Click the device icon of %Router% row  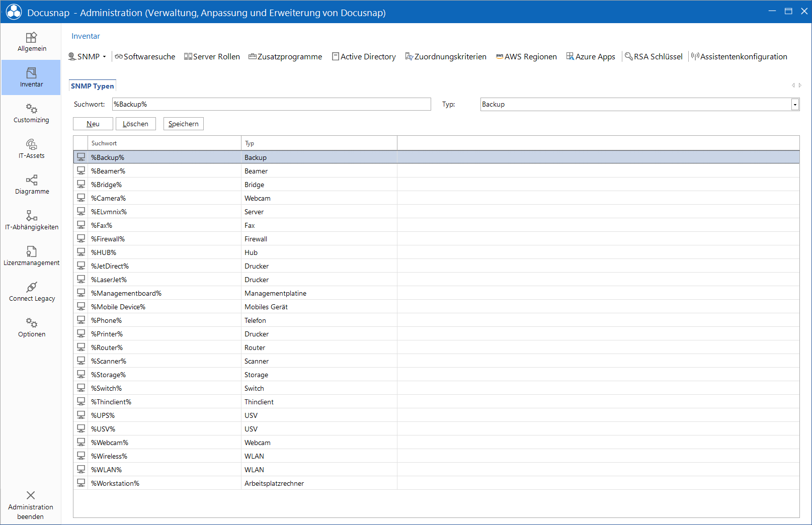coord(81,347)
